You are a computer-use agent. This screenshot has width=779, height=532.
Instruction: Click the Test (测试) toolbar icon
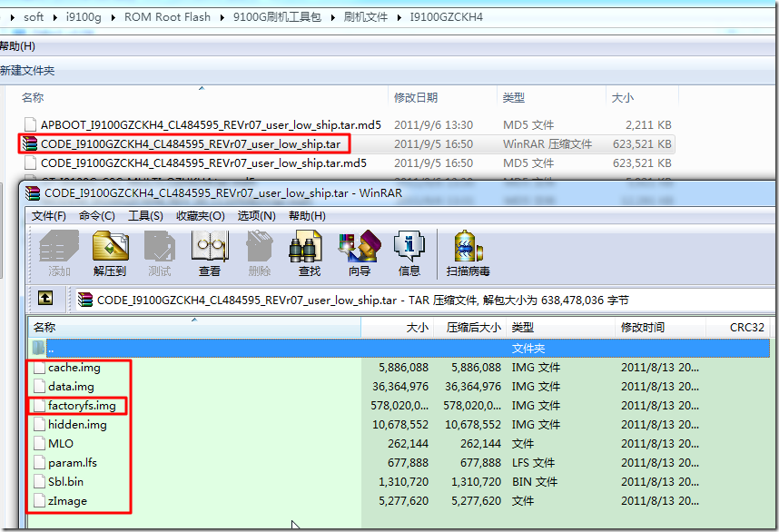point(160,246)
